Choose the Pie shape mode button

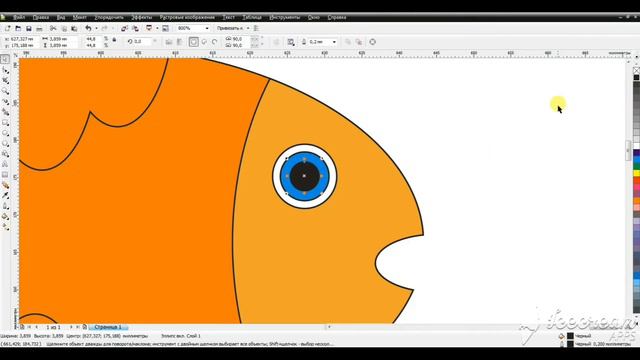204,42
